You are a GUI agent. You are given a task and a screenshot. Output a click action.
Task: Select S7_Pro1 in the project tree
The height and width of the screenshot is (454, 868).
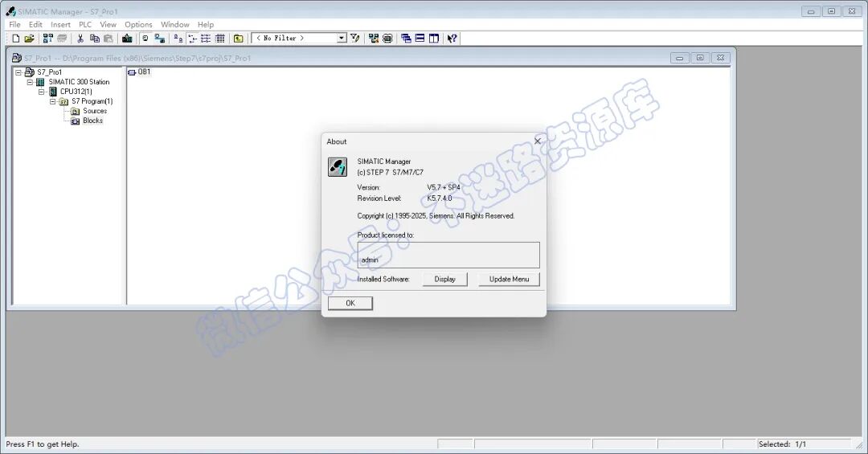[49, 72]
